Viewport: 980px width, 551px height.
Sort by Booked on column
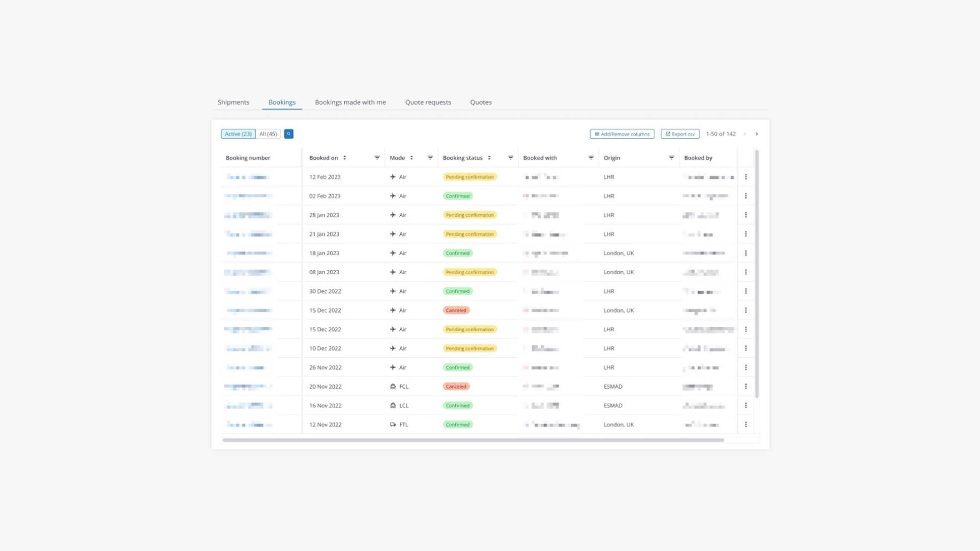(345, 158)
